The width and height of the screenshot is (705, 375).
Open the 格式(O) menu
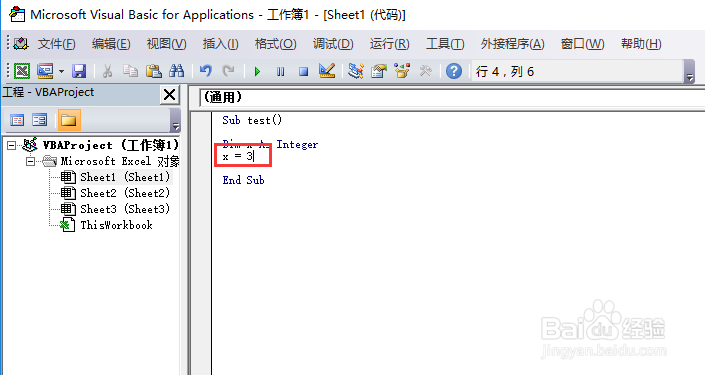coord(275,44)
